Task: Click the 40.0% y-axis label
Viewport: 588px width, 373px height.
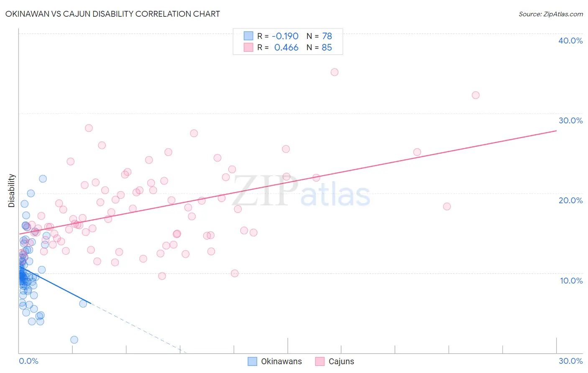Action: [x=570, y=41]
